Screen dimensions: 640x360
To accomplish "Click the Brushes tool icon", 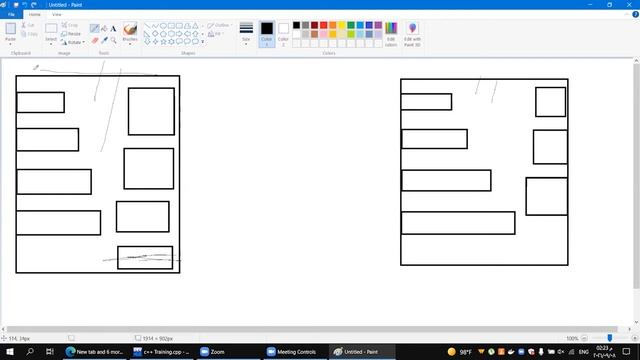I will pyautogui.click(x=130, y=29).
